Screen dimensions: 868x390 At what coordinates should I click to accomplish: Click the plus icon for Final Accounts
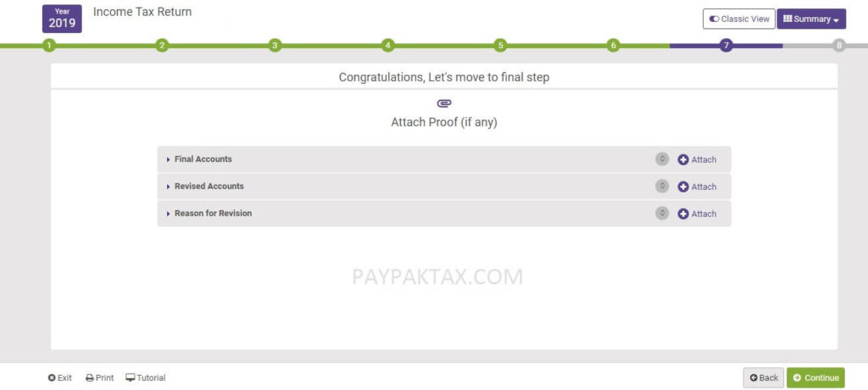683,159
